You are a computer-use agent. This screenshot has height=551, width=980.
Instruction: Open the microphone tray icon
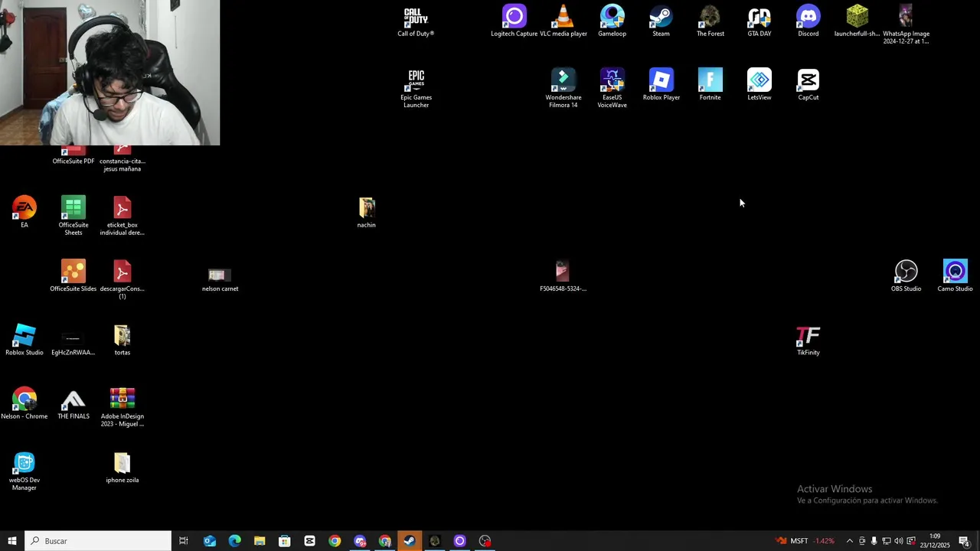click(x=874, y=541)
